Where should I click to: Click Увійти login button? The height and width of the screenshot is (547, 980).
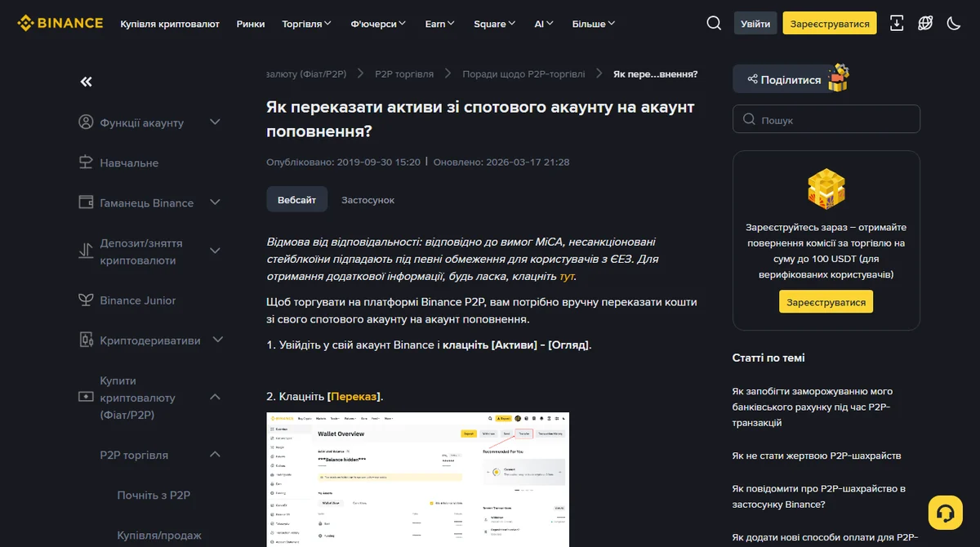755,24
